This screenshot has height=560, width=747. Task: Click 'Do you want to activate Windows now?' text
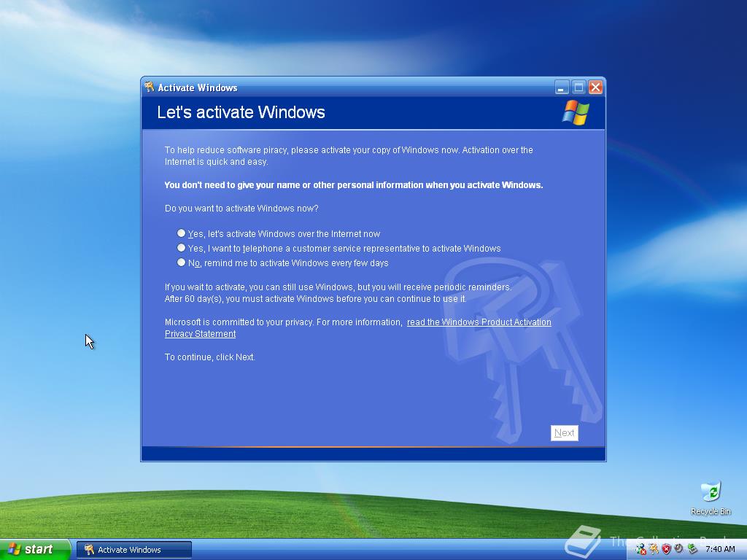[x=241, y=208]
